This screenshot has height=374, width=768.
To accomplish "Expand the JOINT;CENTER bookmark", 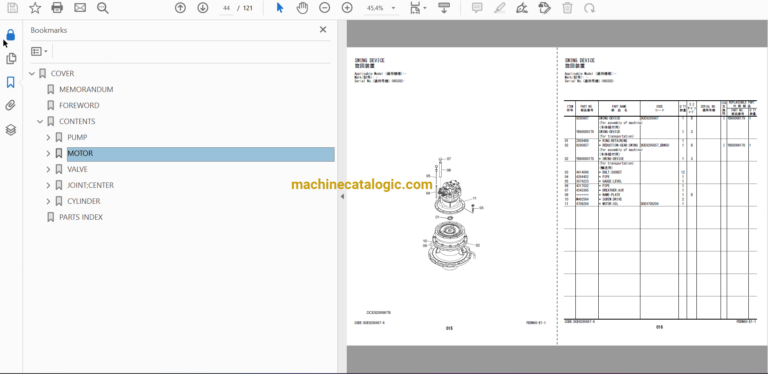I will point(48,185).
